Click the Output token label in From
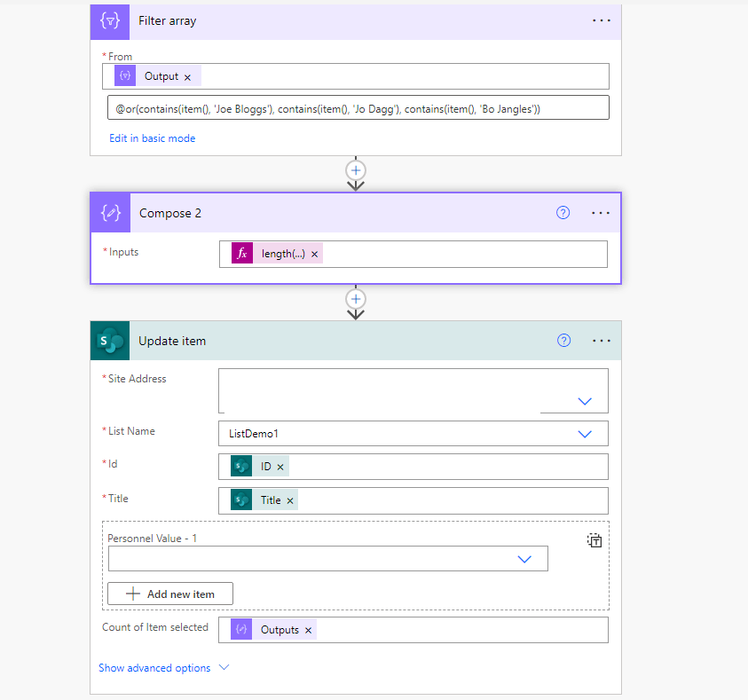Image resolution: width=748 pixels, height=700 pixels. pos(161,76)
